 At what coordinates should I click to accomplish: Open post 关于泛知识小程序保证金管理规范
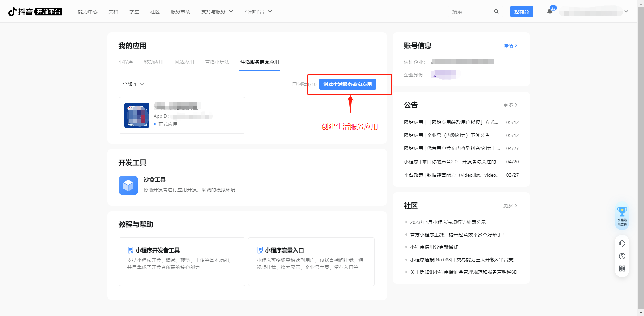[x=463, y=272]
